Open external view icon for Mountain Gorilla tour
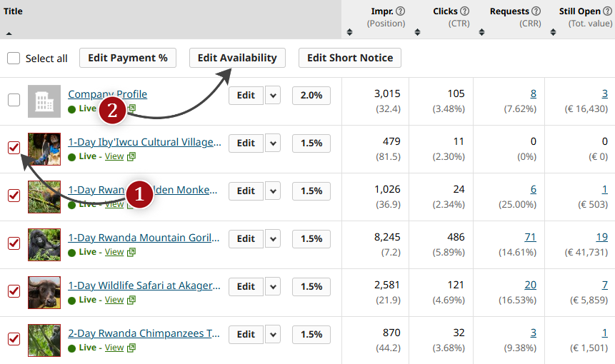 coord(131,252)
